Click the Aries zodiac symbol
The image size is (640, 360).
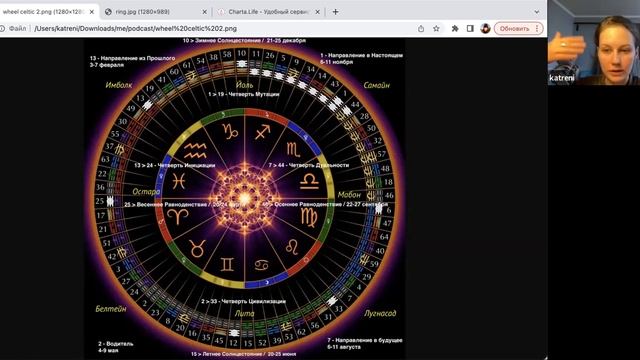pyautogui.click(x=178, y=216)
